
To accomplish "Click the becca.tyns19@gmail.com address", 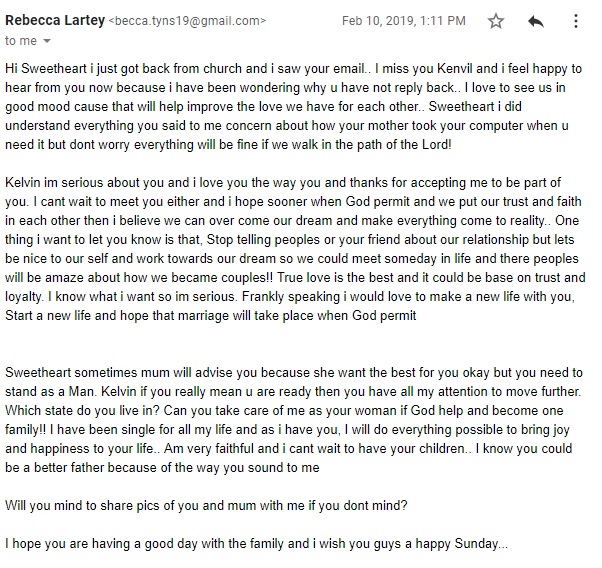I will tap(187, 21).
